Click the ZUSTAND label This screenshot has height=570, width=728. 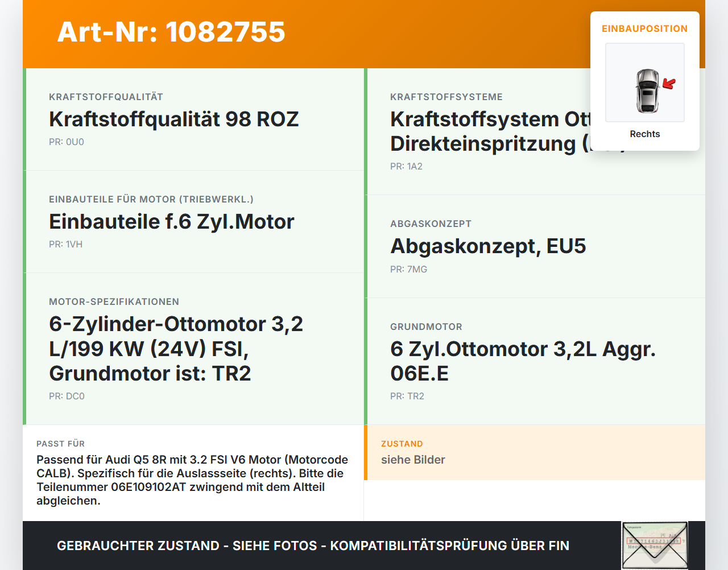pos(402,444)
